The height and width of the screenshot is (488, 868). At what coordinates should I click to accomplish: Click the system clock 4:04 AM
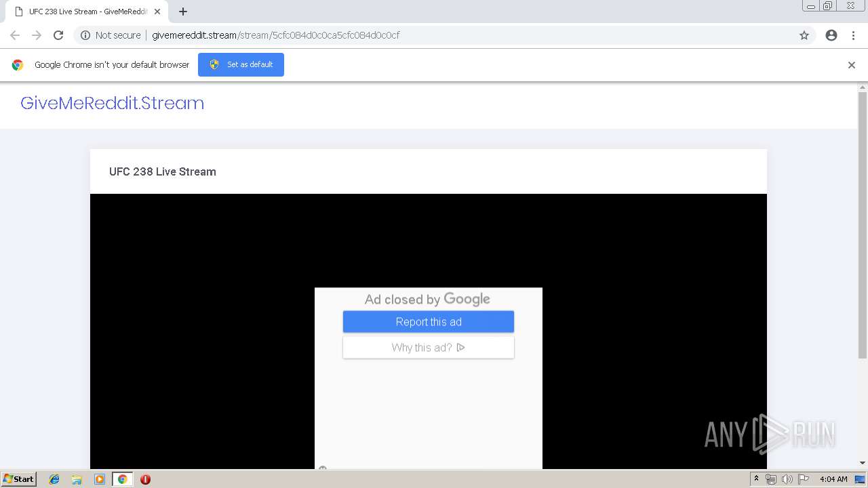point(833,479)
